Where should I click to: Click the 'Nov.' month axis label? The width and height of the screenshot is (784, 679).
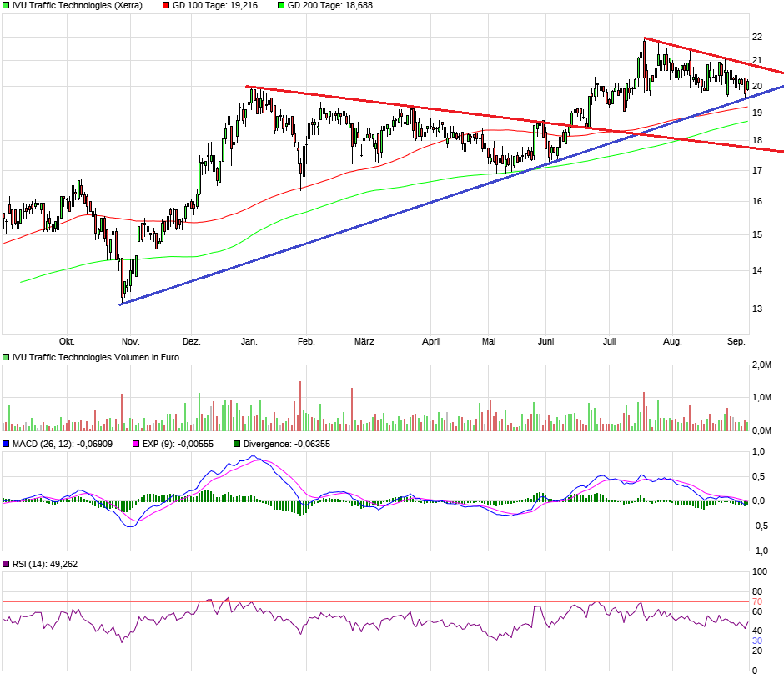point(130,341)
